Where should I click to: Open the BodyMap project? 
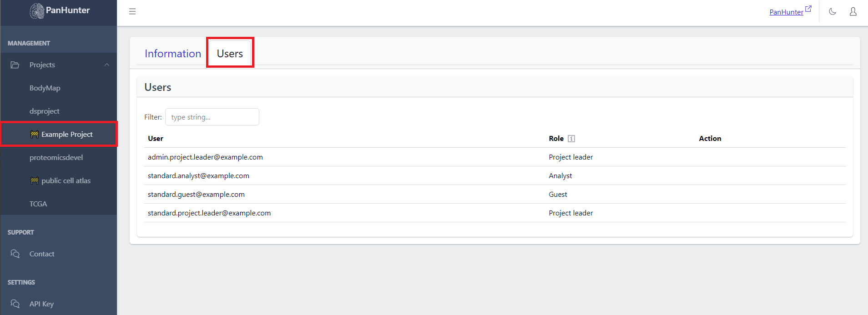click(x=45, y=88)
